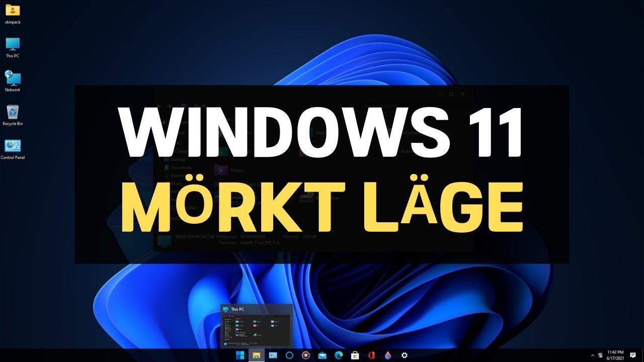Image resolution: width=644 pixels, height=362 pixels.
Task: Open the Windows Start menu
Action: pos(240,355)
